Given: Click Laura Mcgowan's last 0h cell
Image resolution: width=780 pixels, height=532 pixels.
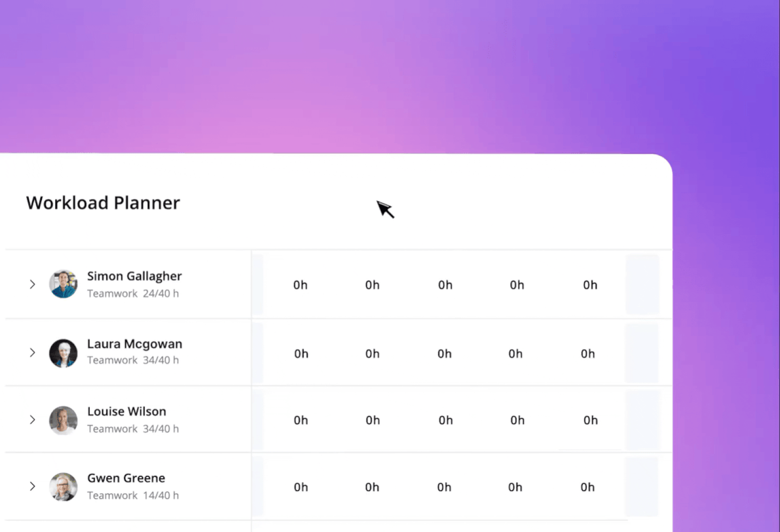Looking at the screenshot, I should click(x=587, y=354).
